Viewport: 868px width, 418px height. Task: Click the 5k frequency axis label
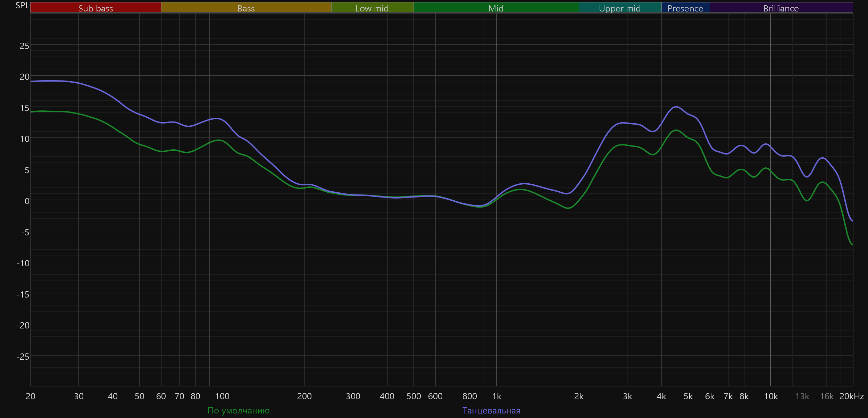click(x=688, y=396)
